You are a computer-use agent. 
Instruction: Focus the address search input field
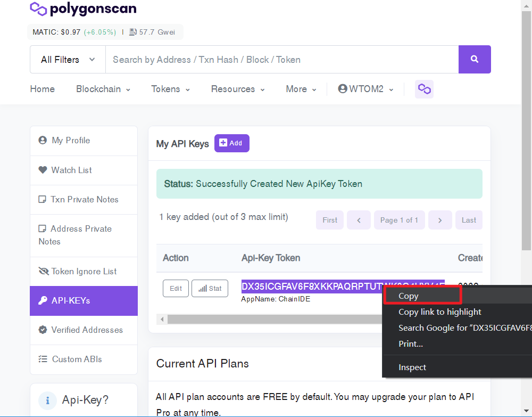point(282,60)
